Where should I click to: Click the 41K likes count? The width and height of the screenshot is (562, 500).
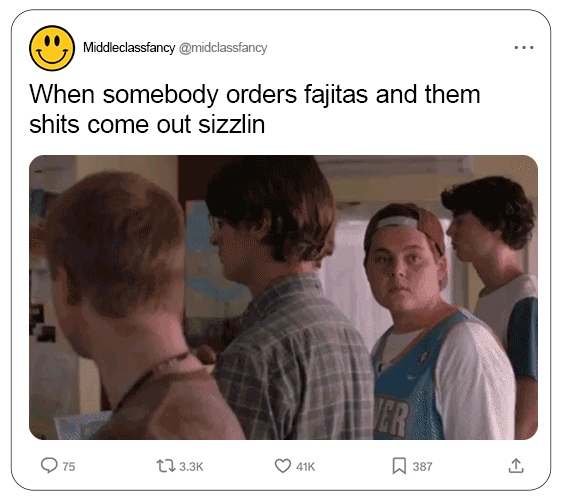click(x=305, y=467)
